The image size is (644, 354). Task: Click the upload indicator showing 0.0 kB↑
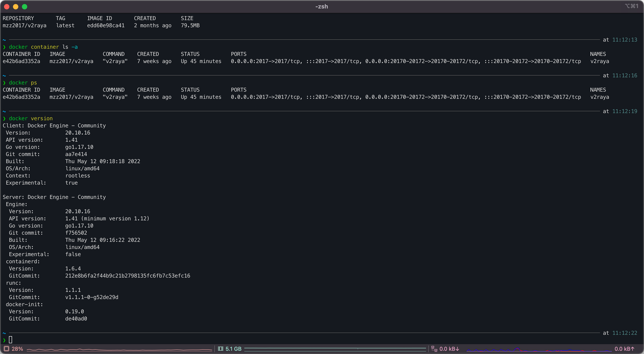pyautogui.click(x=624, y=349)
